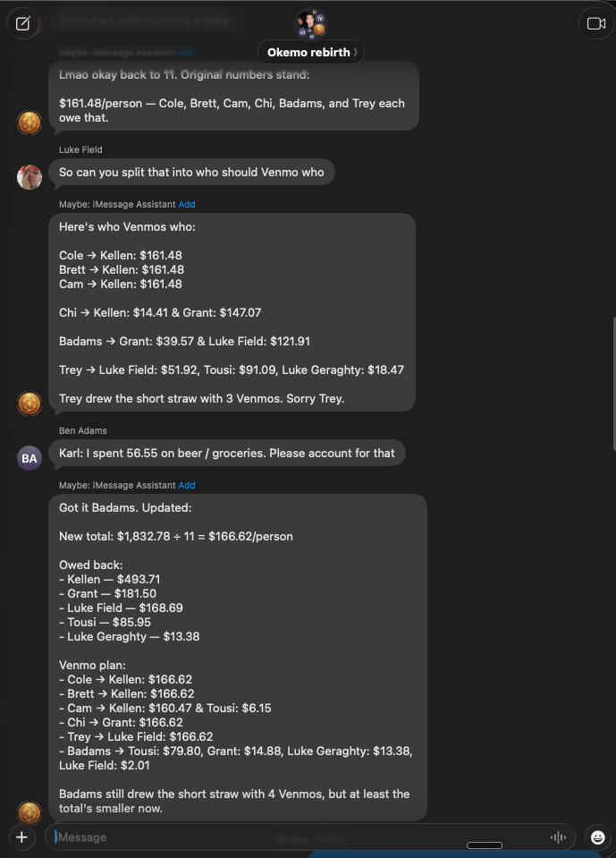The width and height of the screenshot is (616, 858).
Task: Tap the audio waveform dictation icon
Action: [557, 837]
